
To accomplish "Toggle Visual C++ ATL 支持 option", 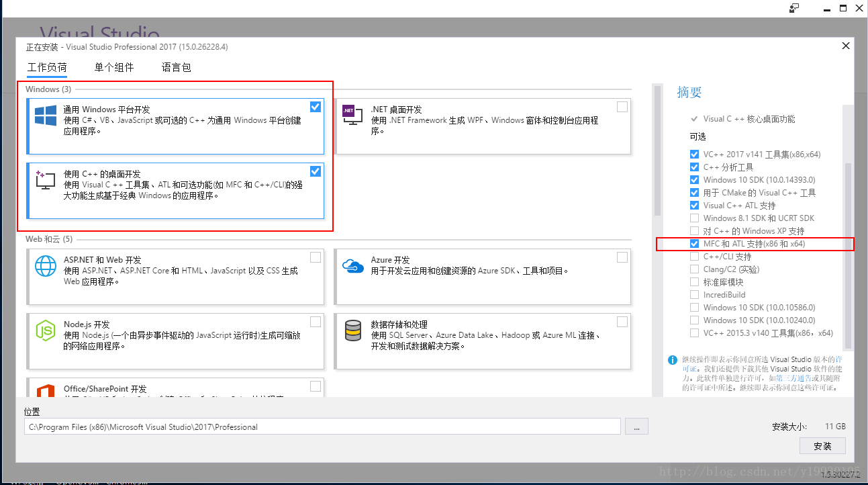I will pyautogui.click(x=695, y=206).
